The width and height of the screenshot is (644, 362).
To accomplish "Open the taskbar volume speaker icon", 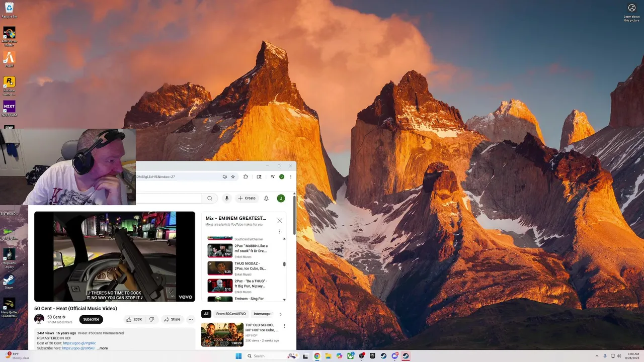I will tap(619, 356).
